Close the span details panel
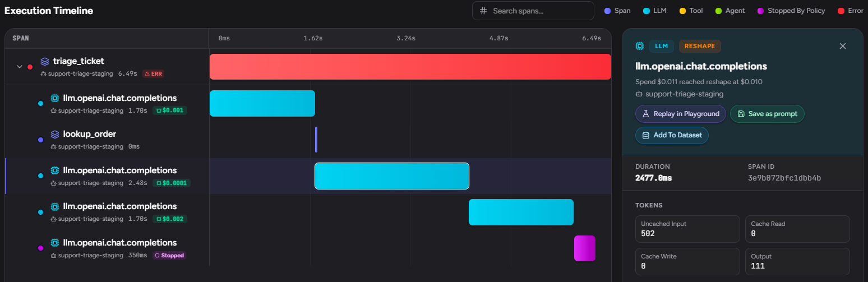The height and width of the screenshot is (282, 868). coord(843,46)
